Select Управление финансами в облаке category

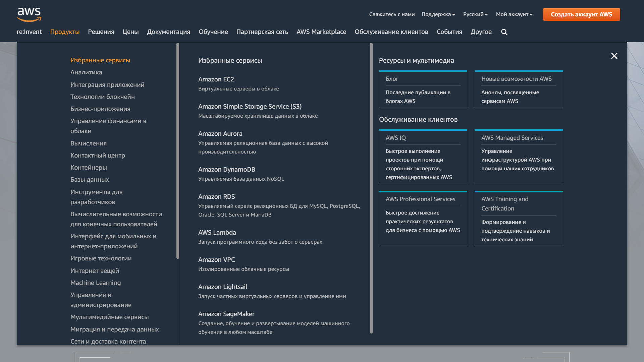click(x=108, y=126)
